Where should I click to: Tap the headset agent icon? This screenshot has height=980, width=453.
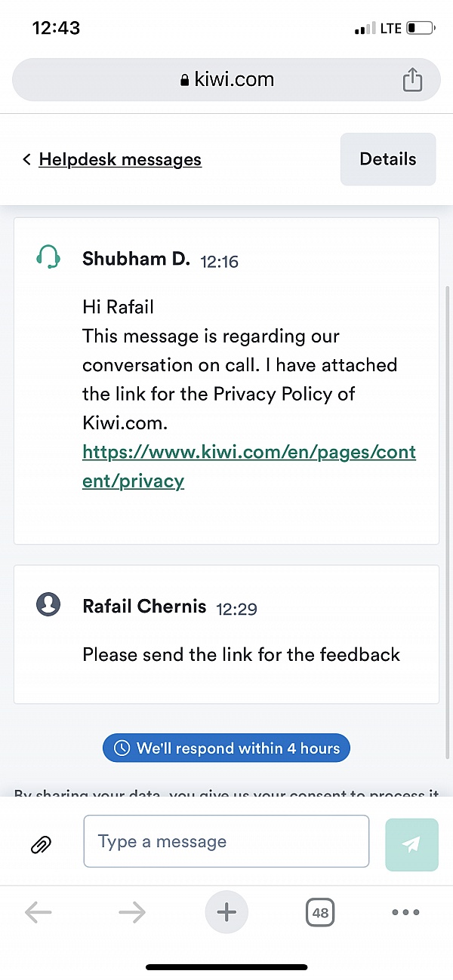48,258
